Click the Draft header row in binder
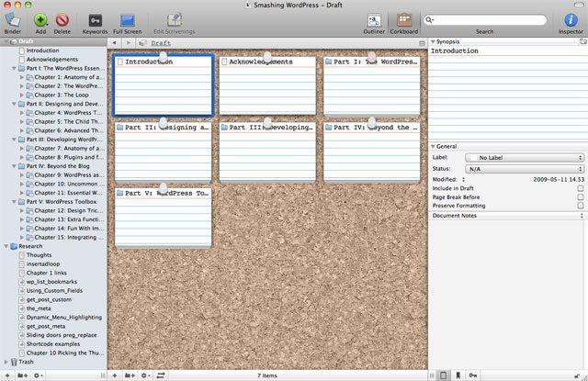 pos(53,41)
